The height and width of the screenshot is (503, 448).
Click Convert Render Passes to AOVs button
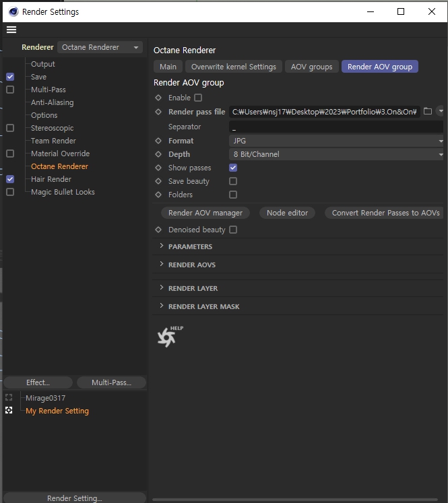pos(385,213)
